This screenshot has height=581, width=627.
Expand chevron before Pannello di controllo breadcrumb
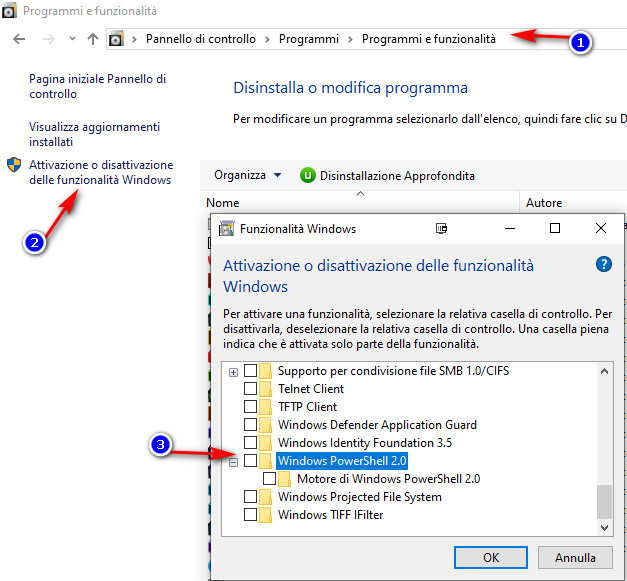coord(134,39)
